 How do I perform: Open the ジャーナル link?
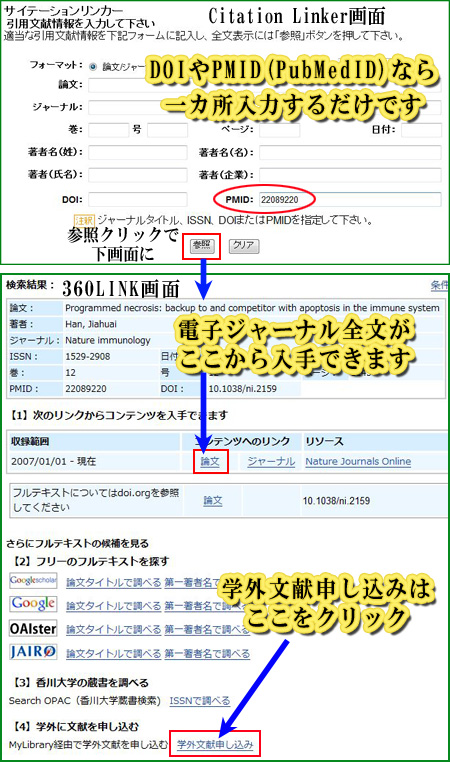(x=271, y=461)
